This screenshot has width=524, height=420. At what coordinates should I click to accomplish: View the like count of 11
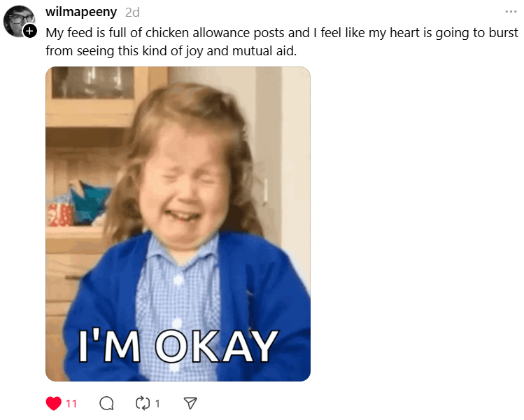click(x=71, y=404)
